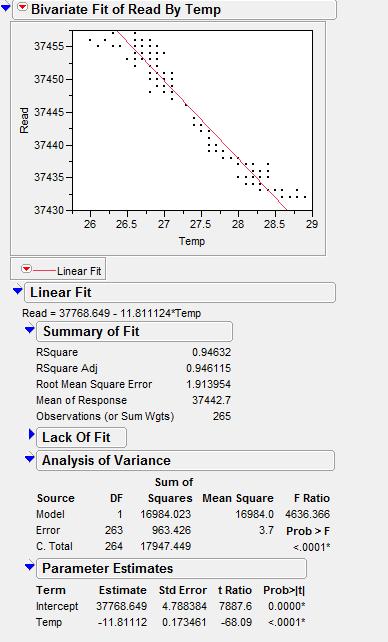Collapse the Bivariate Fit report with blue triangle

tap(6, 7)
